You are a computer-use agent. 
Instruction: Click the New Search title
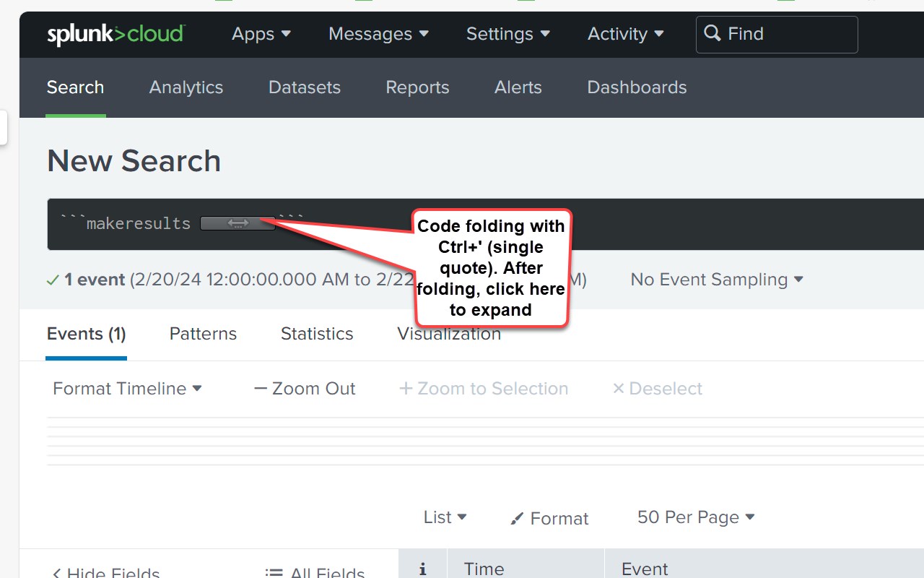coord(134,160)
